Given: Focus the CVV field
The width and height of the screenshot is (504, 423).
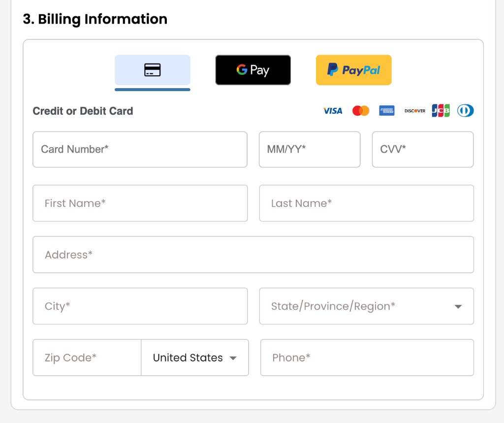Looking at the screenshot, I should point(423,149).
